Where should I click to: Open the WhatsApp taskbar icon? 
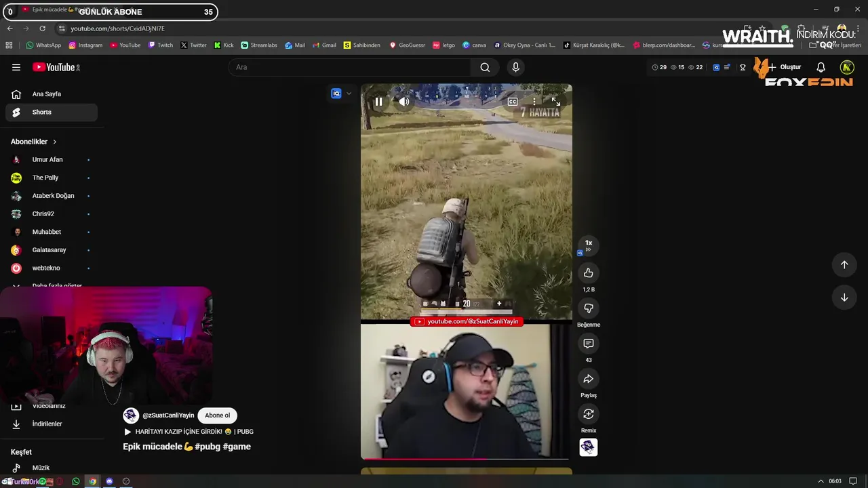pyautogui.click(x=76, y=481)
